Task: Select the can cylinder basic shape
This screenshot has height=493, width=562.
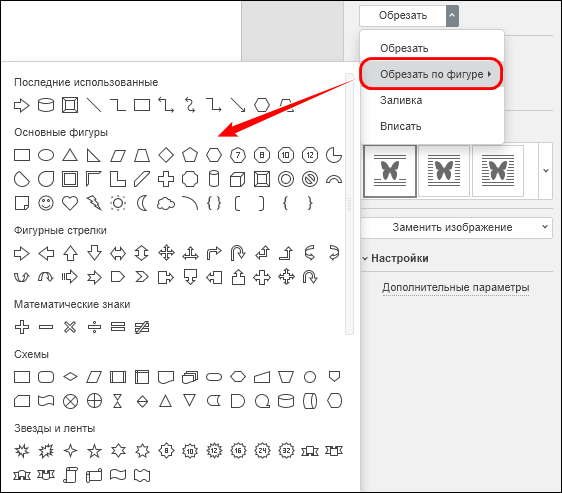Action: [x=214, y=179]
